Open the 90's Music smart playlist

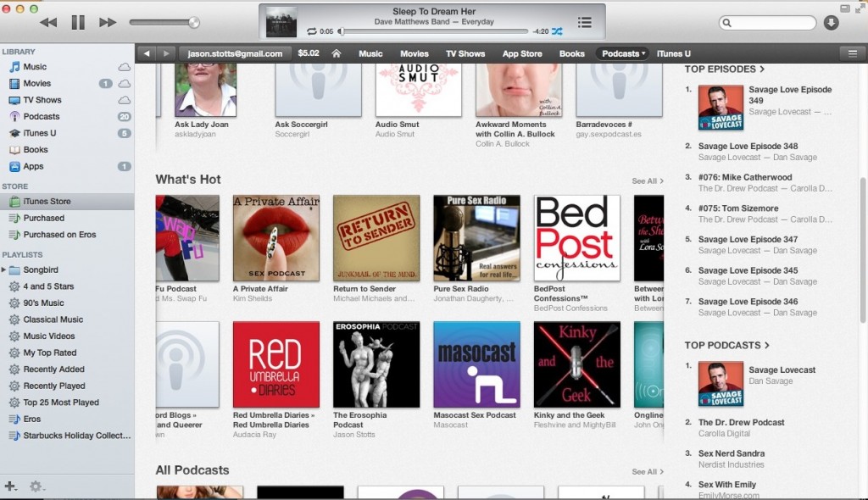click(x=43, y=303)
